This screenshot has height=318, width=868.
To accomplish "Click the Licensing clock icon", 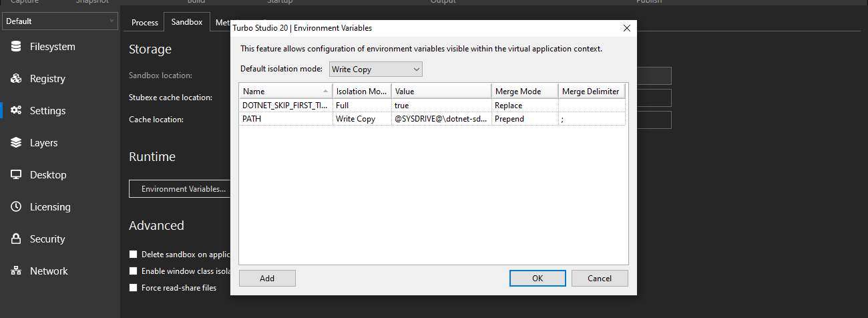I will [x=16, y=207].
